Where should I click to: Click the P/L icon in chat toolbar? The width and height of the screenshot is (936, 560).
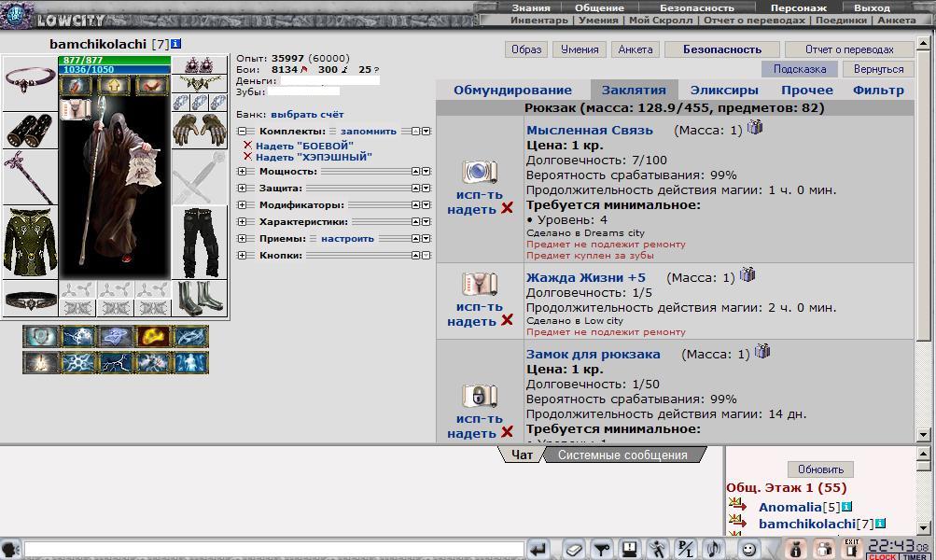point(685,549)
